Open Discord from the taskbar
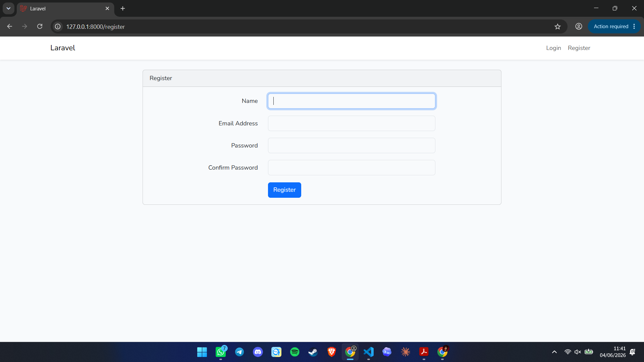This screenshot has width=644, height=362. click(x=258, y=352)
